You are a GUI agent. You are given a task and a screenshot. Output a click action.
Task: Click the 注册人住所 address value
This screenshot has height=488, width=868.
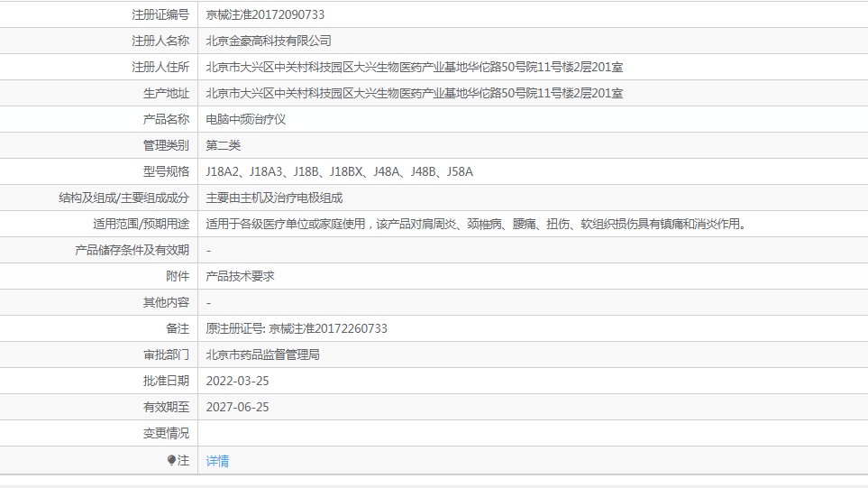point(414,67)
